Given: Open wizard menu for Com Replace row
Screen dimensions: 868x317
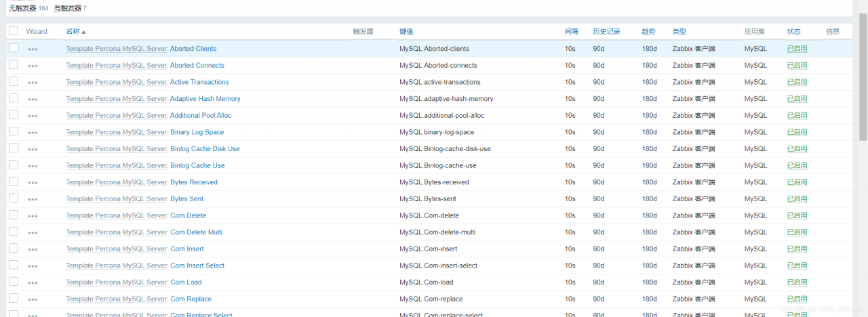Looking at the screenshot, I should pyautogui.click(x=33, y=299).
